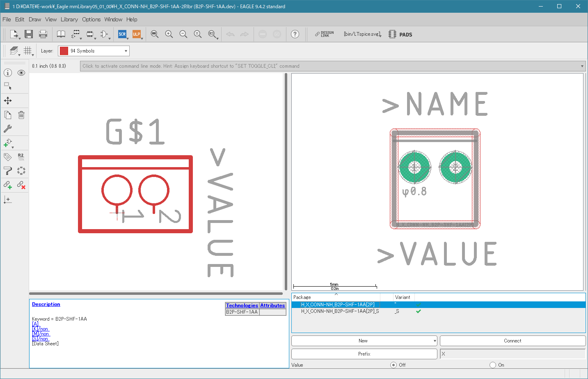Select the Add gate tool
Image resolution: width=588 pixels, height=379 pixels.
(x=8, y=143)
